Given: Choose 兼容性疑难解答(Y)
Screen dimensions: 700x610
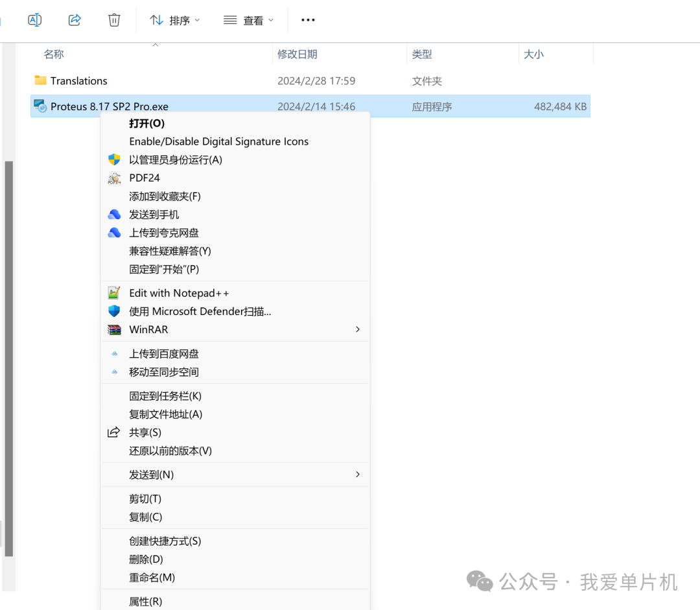Looking at the screenshot, I should point(170,251).
